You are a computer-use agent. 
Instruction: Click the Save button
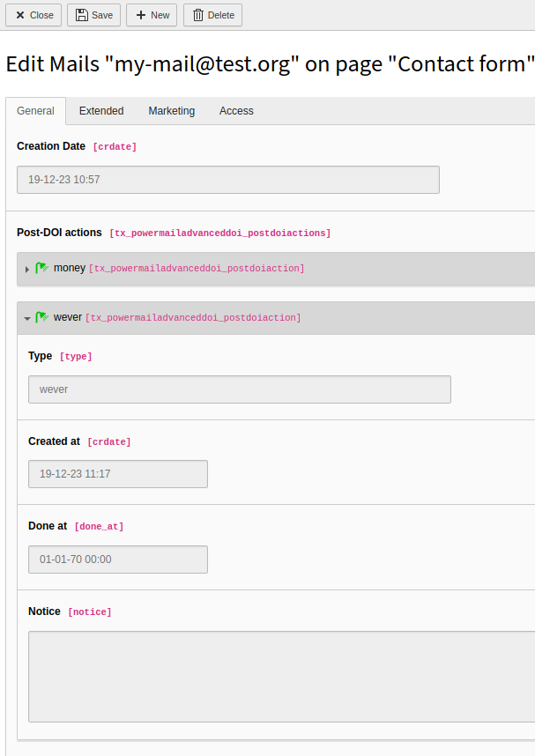click(x=93, y=15)
